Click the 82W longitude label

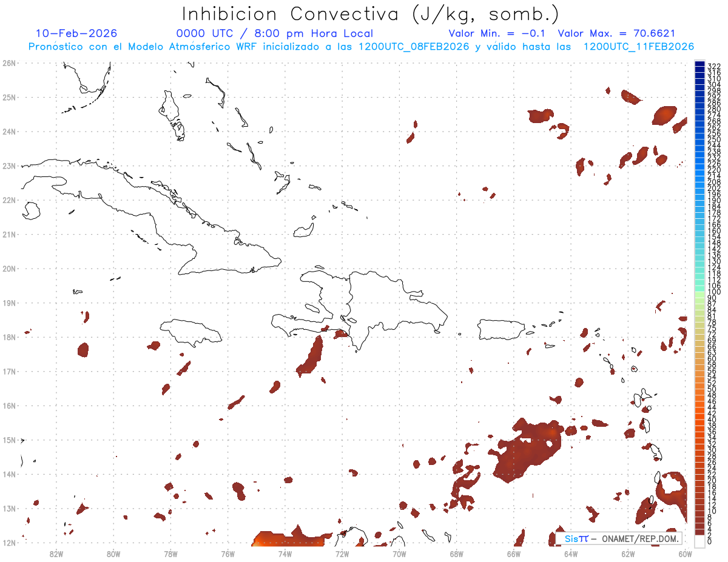[56, 553]
